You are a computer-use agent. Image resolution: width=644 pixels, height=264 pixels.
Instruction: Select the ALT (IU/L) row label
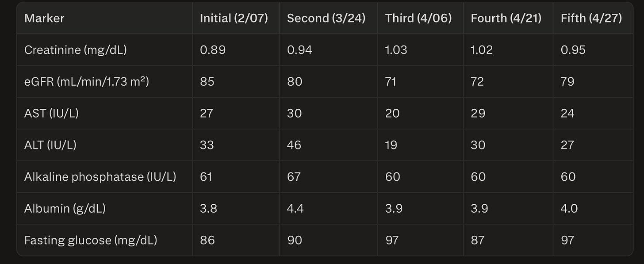point(50,145)
